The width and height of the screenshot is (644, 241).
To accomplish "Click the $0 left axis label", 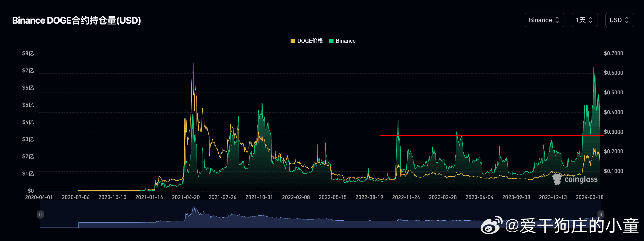I will pyautogui.click(x=30, y=191).
